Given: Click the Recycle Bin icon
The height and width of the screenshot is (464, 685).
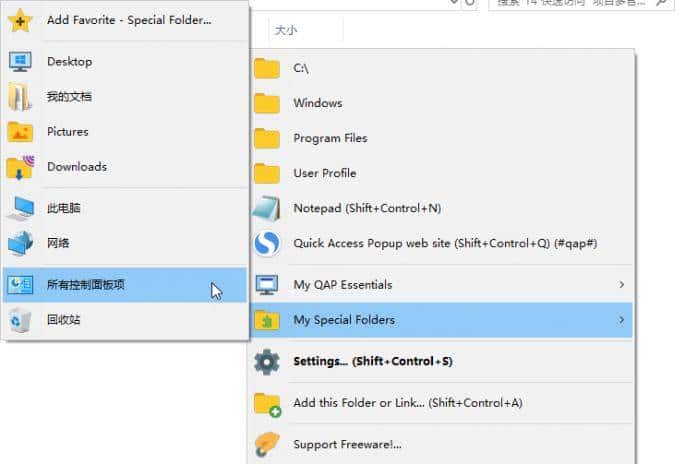Looking at the screenshot, I should (20, 320).
